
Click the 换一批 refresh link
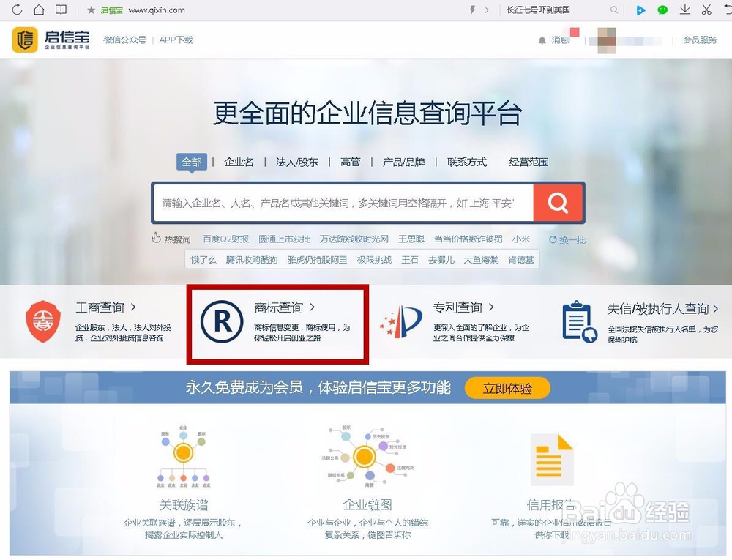567,240
